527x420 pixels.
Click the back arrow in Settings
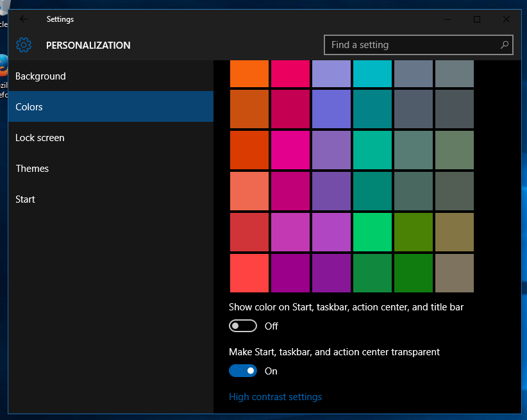pos(23,19)
